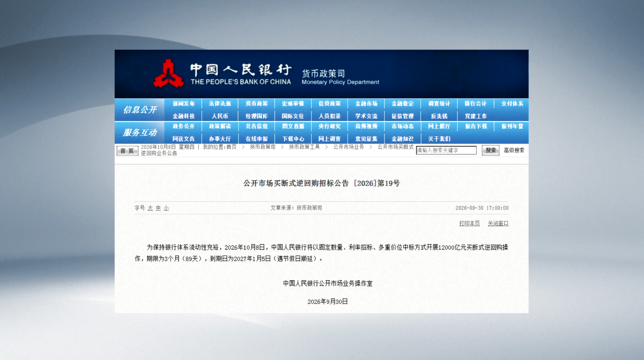Open 征信管理 navigation item
The image size is (644, 360).
[403, 116]
